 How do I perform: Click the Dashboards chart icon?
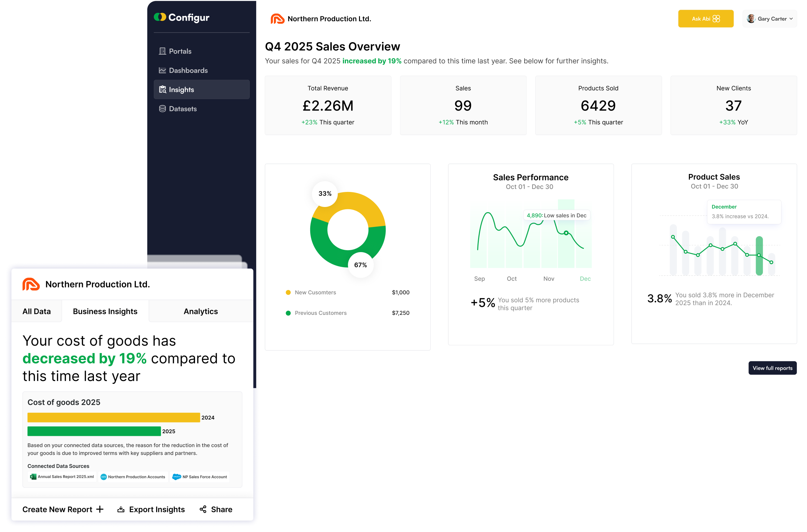162,70
